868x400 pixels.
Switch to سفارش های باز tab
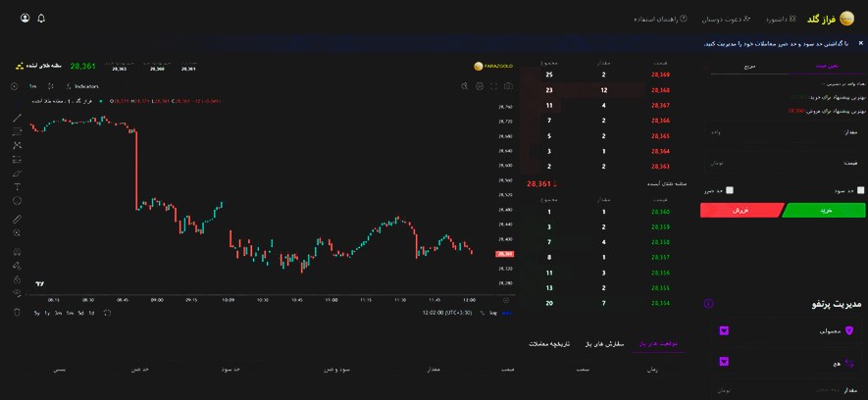[x=605, y=343]
